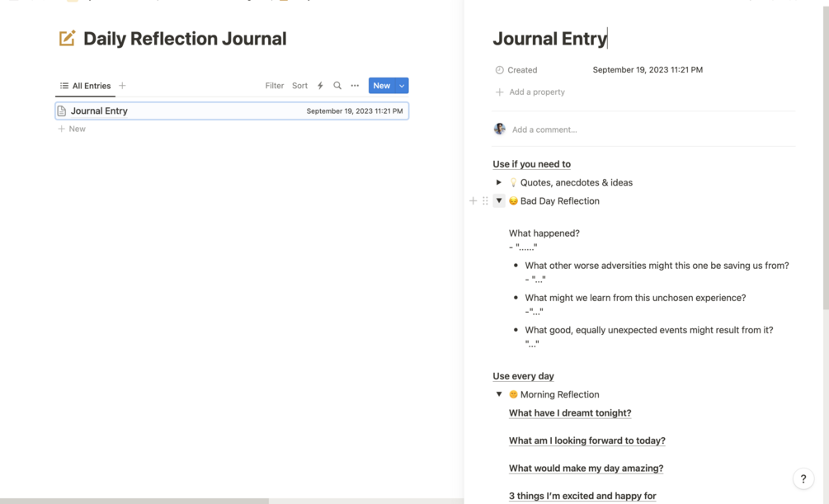Collapse the Bad Day Reflection toggle
This screenshot has height=504, width=829.
coord(499,200)
